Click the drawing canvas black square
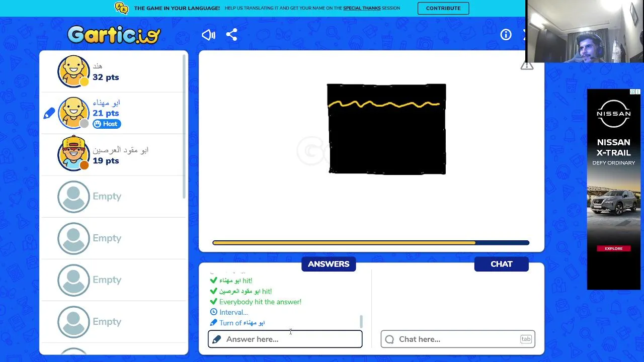This screenshot has width=644, height=362. (386, 129)
